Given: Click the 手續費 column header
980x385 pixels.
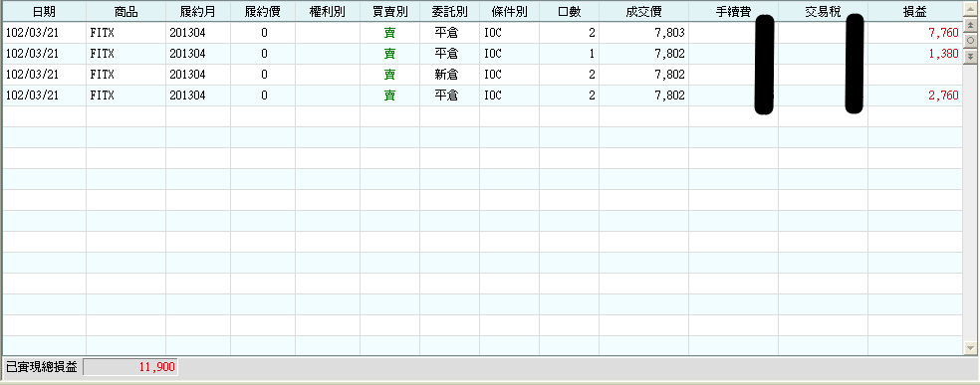Looking at the screenshot, I should (734, 12).
